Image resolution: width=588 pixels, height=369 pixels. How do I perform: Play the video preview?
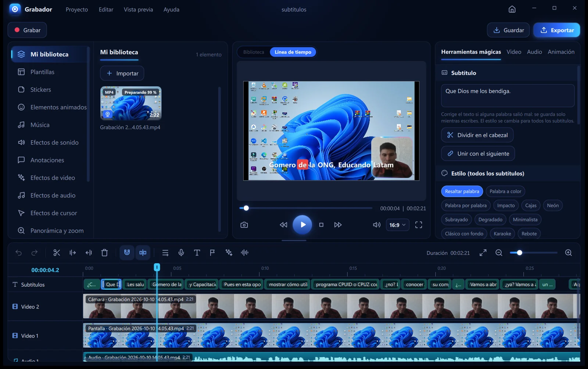click(x=302, y=225)
